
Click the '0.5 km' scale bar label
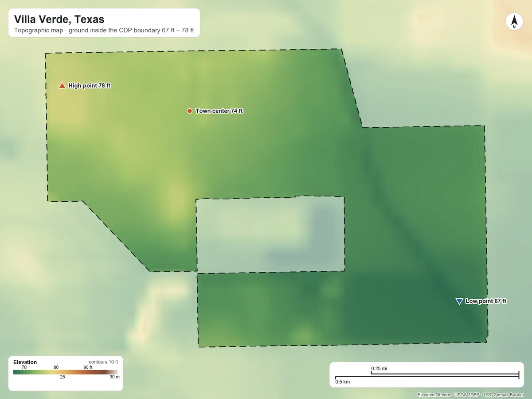click(x=342, y=382)
